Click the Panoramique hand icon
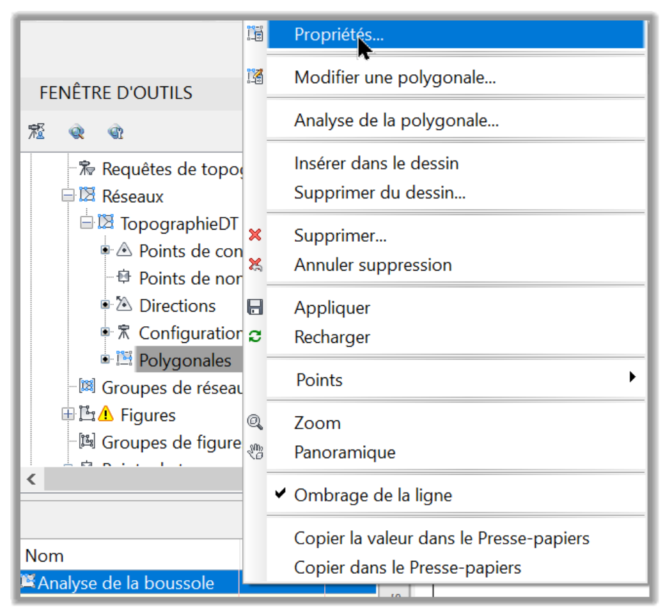 pyautogui.click(x=255, y=452)
